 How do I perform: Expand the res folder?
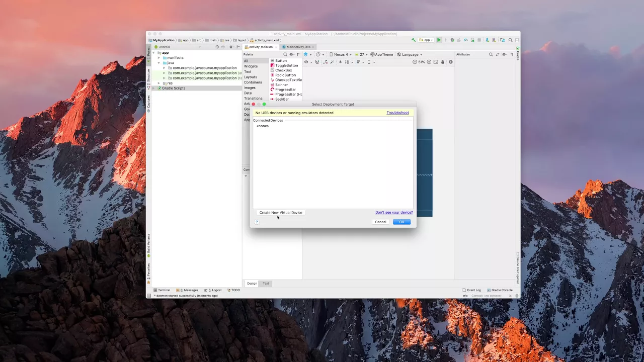pyautogui.click(x=159, y=83)
